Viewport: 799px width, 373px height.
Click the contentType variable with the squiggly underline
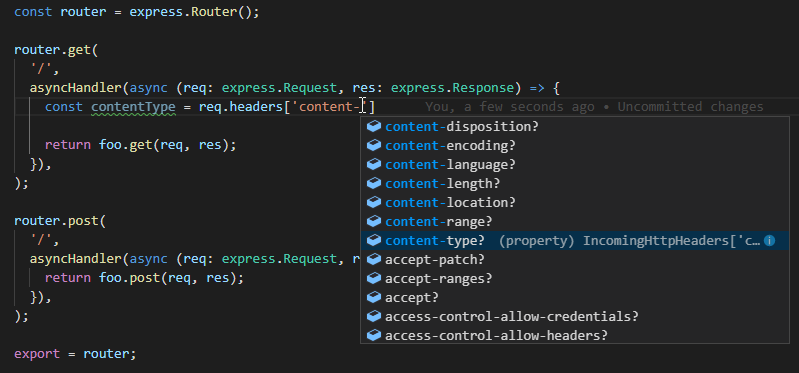click(x=134, y=107)
